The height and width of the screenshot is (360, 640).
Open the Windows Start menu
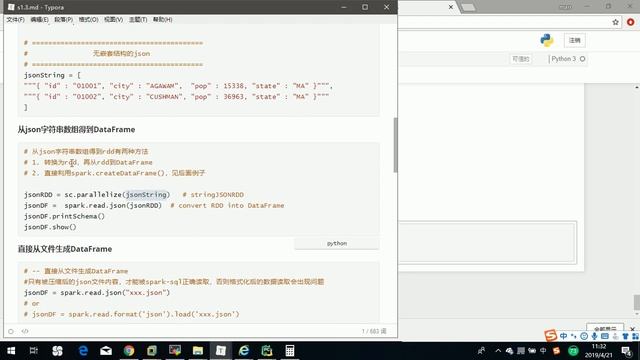11,351
